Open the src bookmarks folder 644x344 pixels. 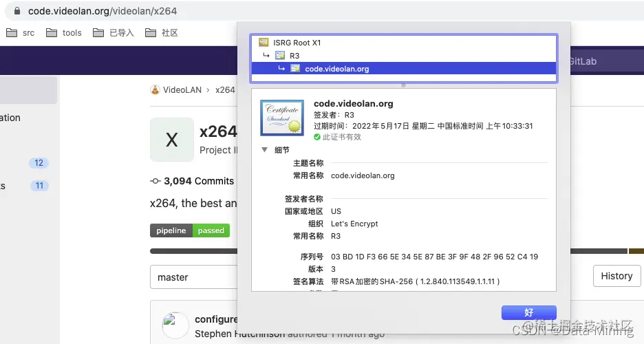pos(20,33)
